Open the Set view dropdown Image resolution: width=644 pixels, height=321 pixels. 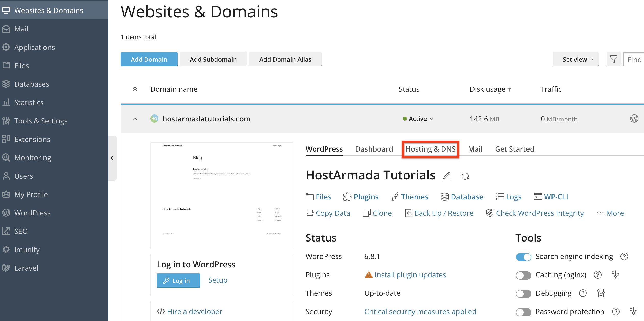coord(575,59)
